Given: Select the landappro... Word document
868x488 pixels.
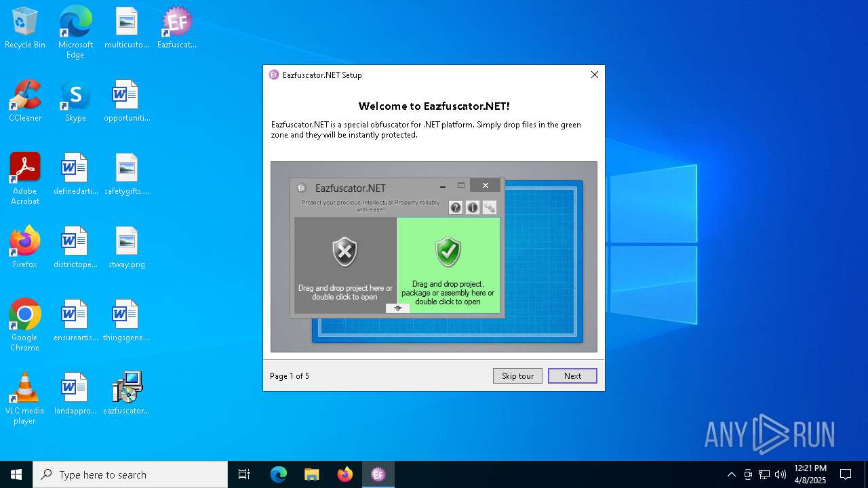Looking at the screenshot, I should (x=75, y=394).
